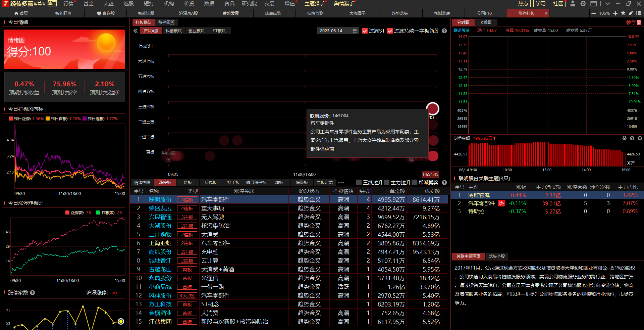Screen dimensions: 644x330
Task: Open 行情 menu
Action: tap(68, 4)
